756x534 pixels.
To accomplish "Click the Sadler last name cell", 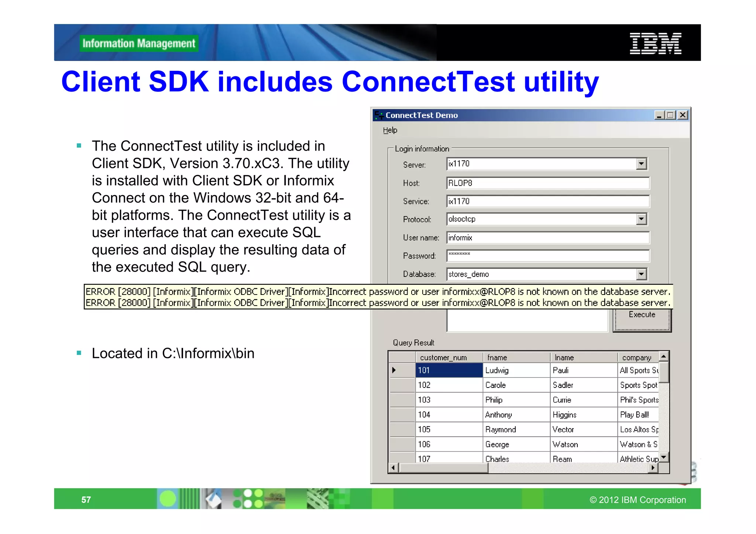I will point(584,385).
